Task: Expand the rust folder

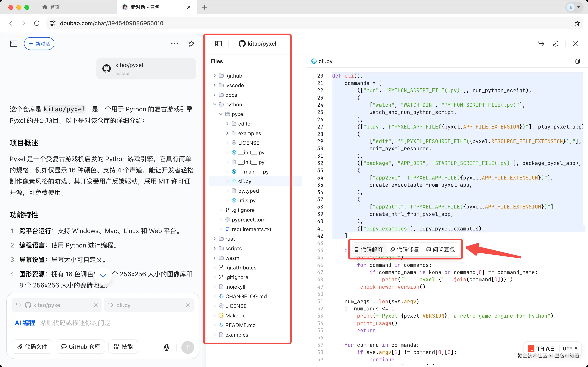Action: (214, 239)
